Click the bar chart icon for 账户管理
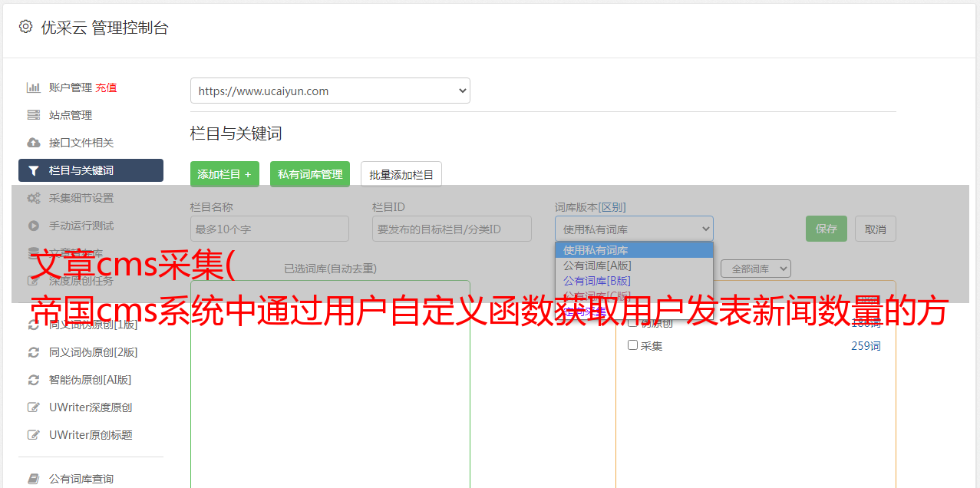This screenshot has width=980, height=488. click(x=34, y=87)
